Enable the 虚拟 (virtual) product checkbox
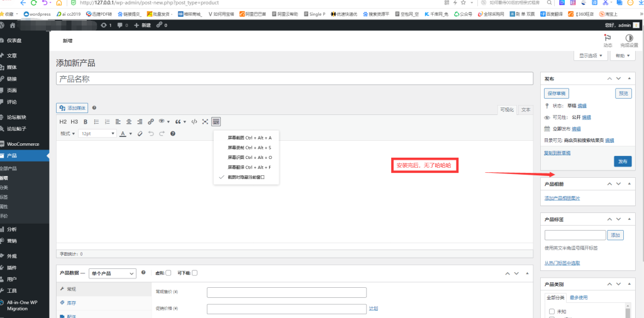The height and width of the screenshot is (318, 644). point(169,273)
